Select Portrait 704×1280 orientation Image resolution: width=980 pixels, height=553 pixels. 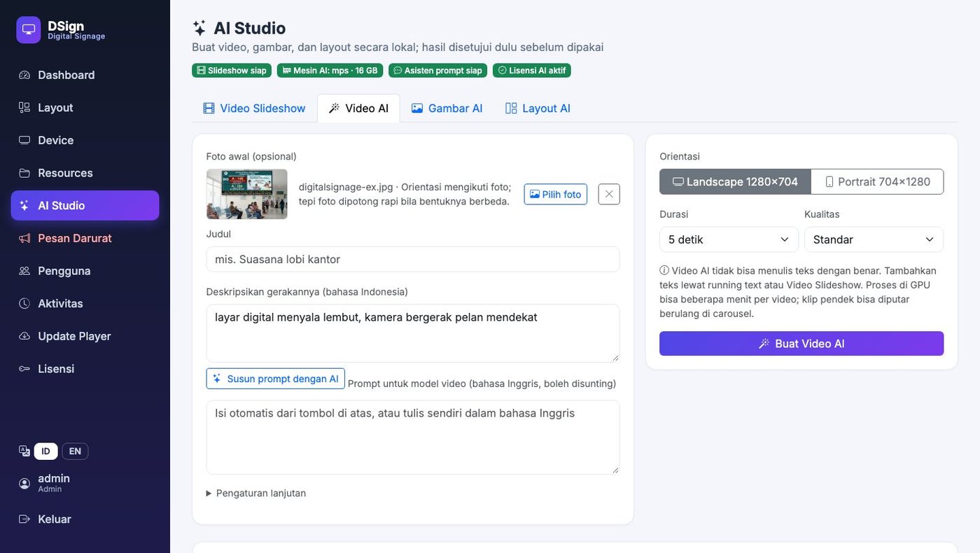pyautogui.click(x=877, y=181)
